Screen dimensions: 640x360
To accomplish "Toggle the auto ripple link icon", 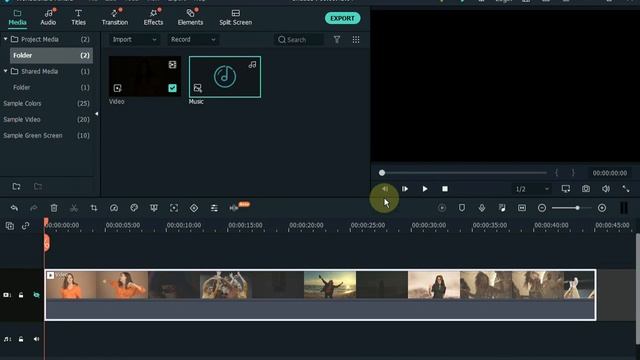I will pos(26,226).
